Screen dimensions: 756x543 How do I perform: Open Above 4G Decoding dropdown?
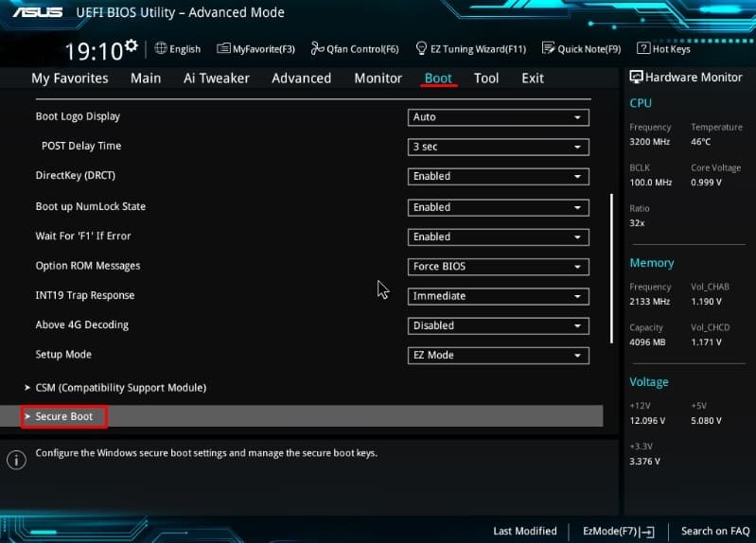[498, 326]
